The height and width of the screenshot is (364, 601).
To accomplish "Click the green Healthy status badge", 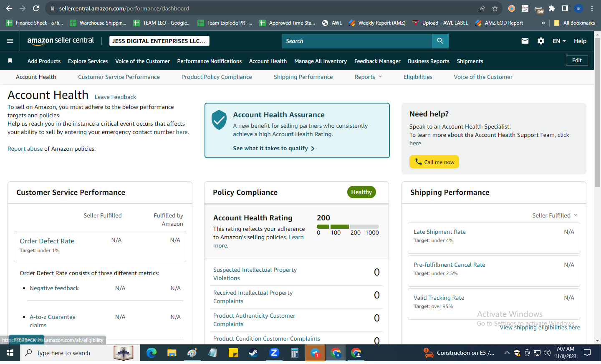I will pyautogui.click(x=361, y=192).
